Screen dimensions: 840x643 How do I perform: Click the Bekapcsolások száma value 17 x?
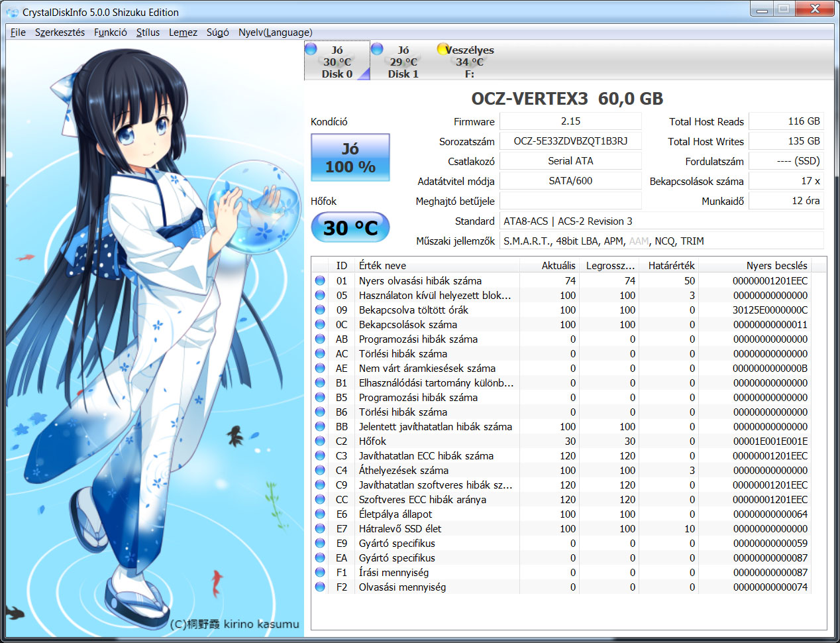pyautogui.click(x=786, y=181)
